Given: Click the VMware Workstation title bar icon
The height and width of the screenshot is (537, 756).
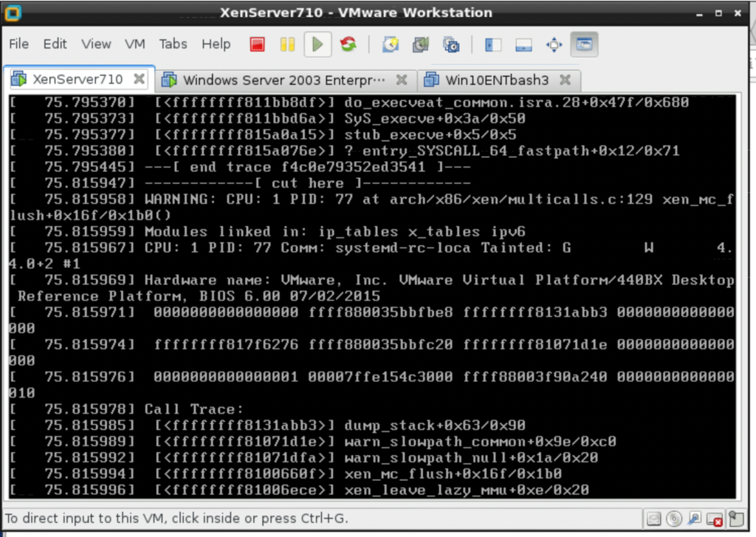Looking at the screenshot, I should point(13,13).
